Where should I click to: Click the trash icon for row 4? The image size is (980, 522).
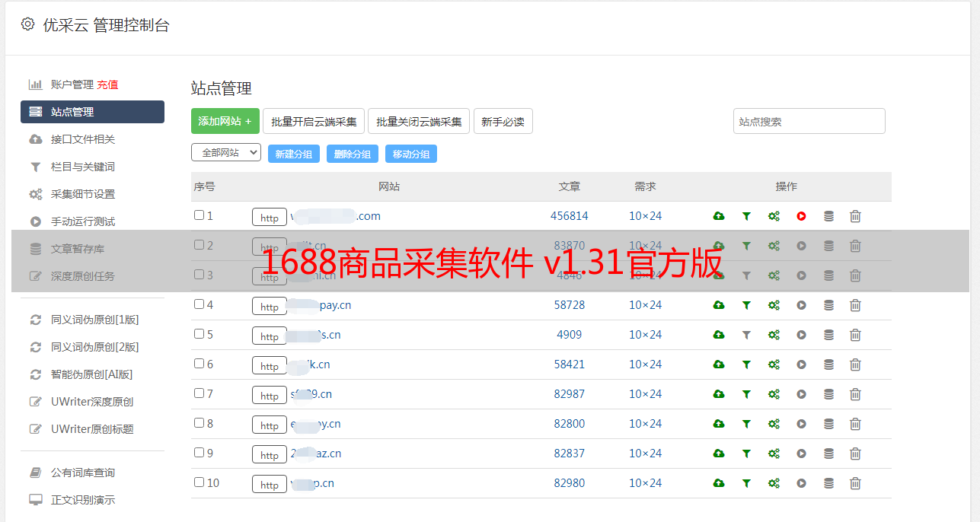pyautogui.click(x=855, y=305)
